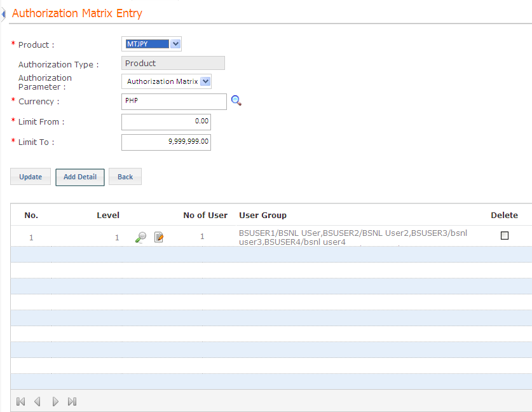Jump to last page using pagination icon
This screenshot has width=532, height=412.
coord(72,401)
